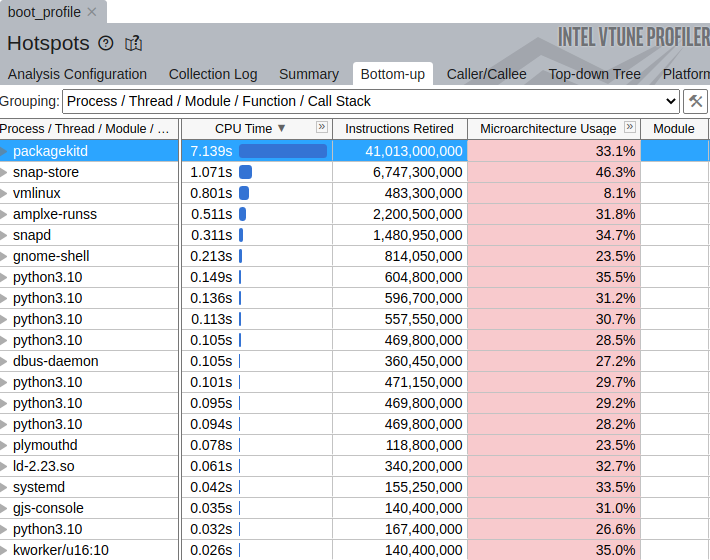Viewport: 710px width, 560px height.
Task: Click the 8.1% microarchitecture usage cell
Action: tap(554, 193)
